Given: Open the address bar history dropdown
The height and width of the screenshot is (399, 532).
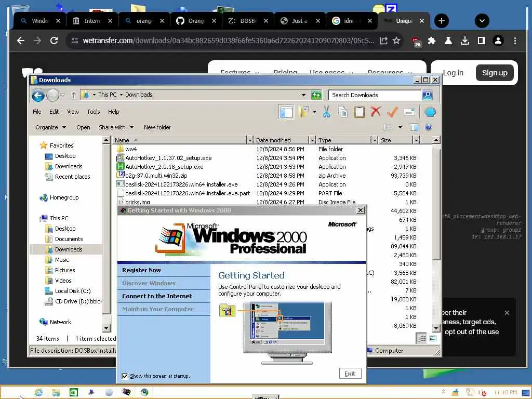Looking at the screenshot, I should point(303,95).
